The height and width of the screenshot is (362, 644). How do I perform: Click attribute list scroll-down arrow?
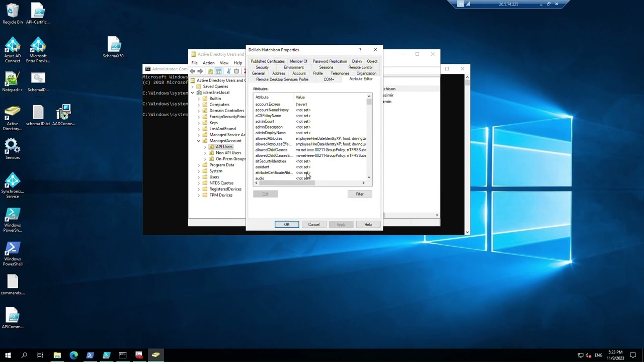369,177
